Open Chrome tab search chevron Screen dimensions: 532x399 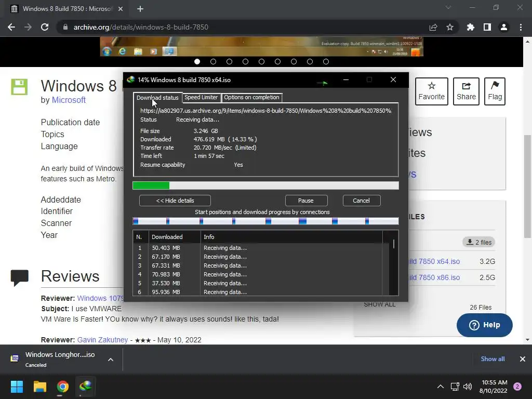(448, 7)
